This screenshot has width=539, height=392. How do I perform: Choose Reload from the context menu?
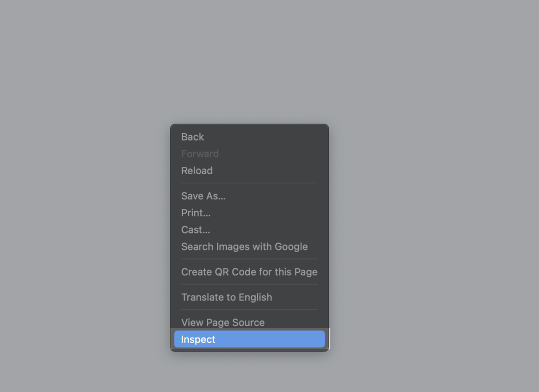coord(197,170)
